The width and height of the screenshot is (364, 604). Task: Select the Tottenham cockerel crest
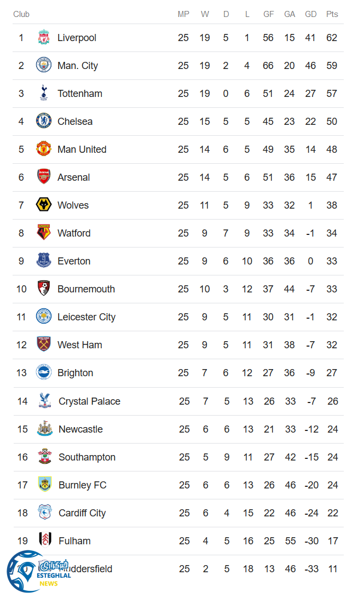[44, 94]
